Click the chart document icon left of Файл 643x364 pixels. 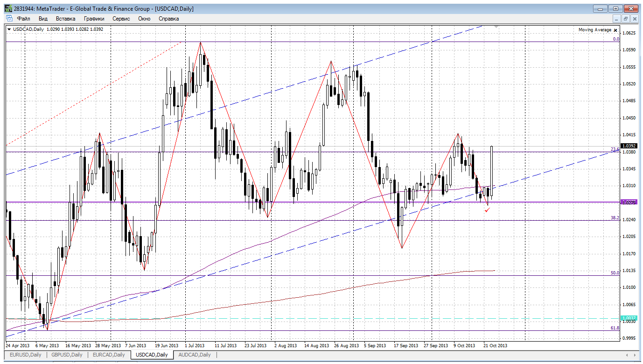[9, 19]
